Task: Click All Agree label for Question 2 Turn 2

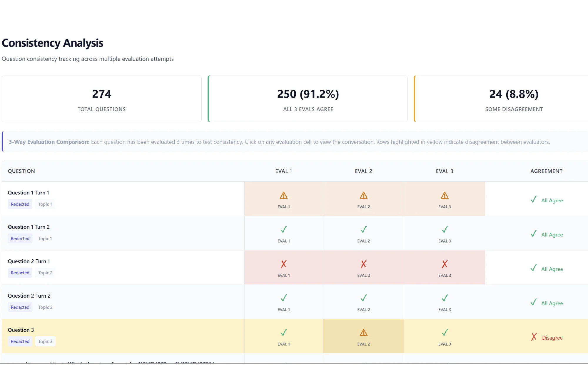Action: click(x=552, y=303)
